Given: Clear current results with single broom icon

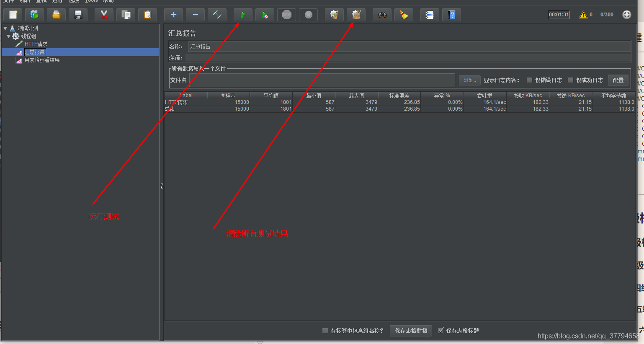Looking at the screenshot, I should click(x=335, y=15).
